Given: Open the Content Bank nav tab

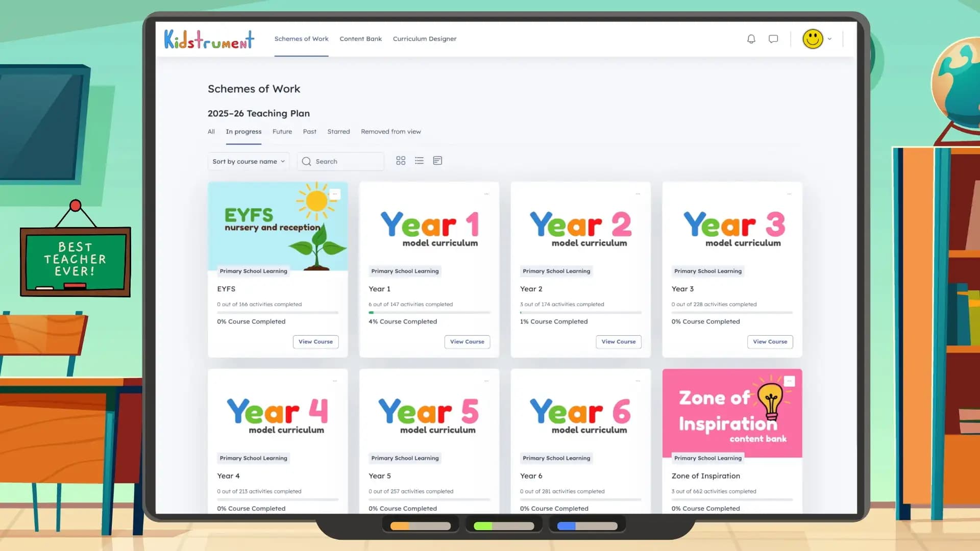Looking at the screenshot, I should [360, 39].
